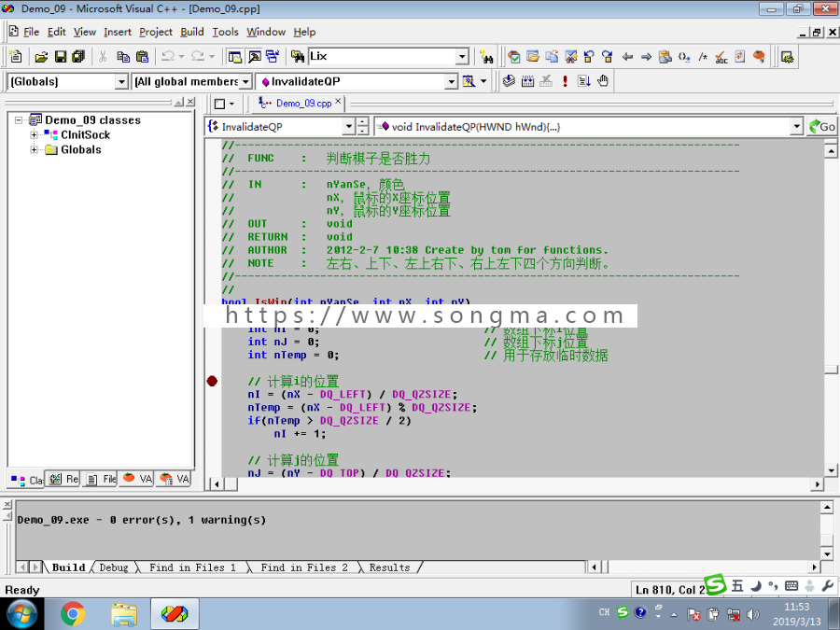Viewport: 840px width, 630px height.
Task: Open the Find combo box dropdown arrow
Action: (x=462, y=56)
